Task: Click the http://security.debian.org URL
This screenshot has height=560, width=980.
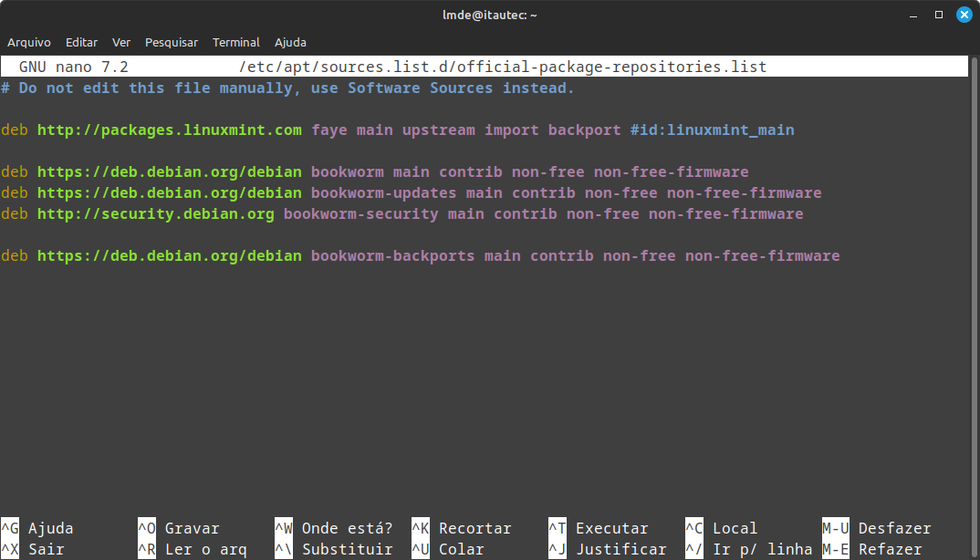Action: click(156, 213)
